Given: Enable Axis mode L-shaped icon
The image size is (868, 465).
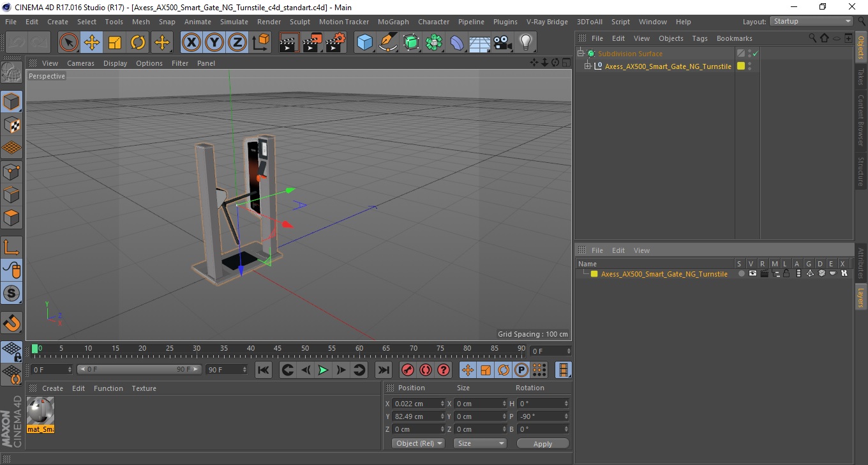Looking at the screenshot, I should tap(12, 247).
